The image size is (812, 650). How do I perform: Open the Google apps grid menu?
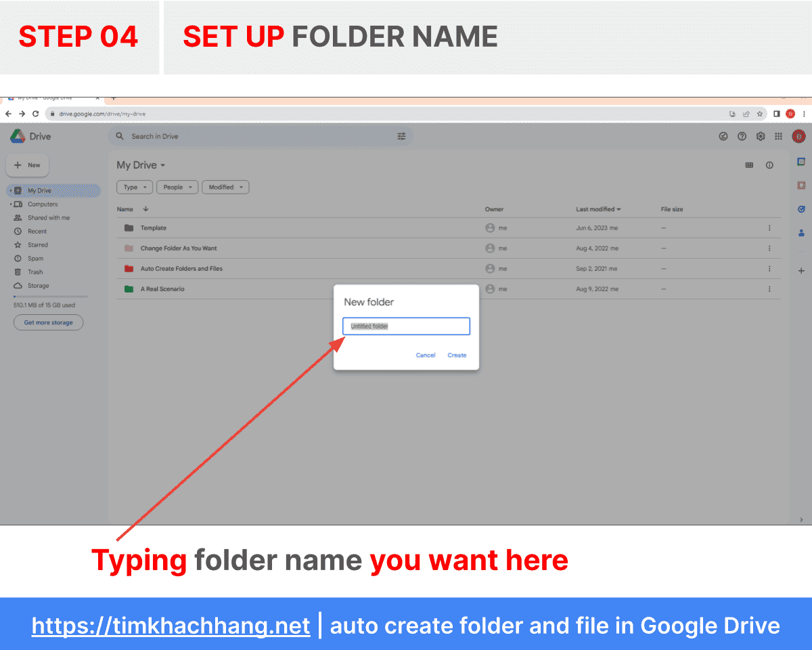[x=779, y=136]
